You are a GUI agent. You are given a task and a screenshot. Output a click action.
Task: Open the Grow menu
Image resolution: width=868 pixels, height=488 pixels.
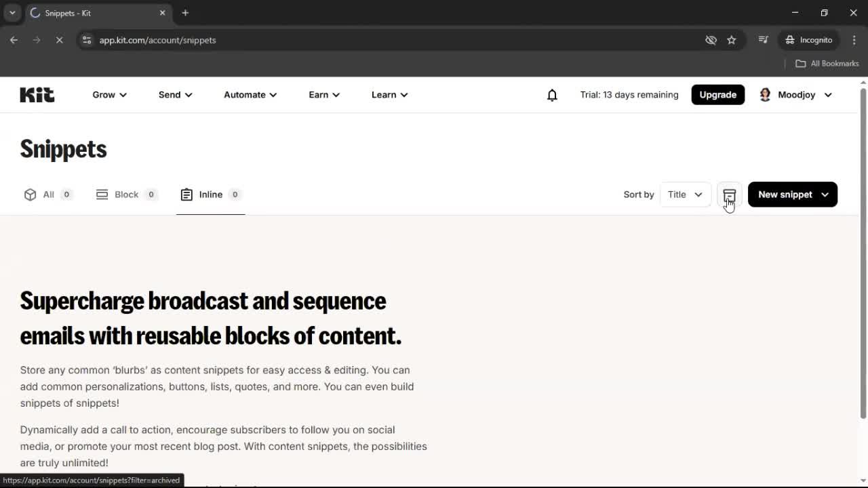coord(108,95)
